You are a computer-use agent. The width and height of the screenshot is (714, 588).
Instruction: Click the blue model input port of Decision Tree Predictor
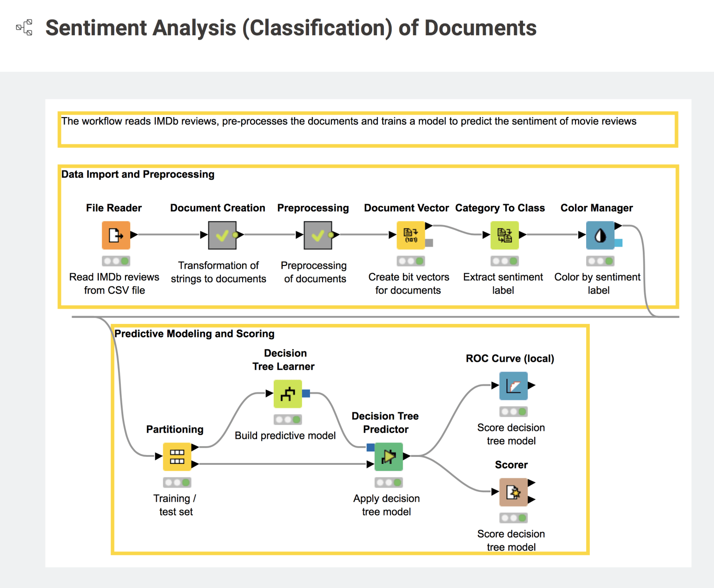tap(370, 448)
